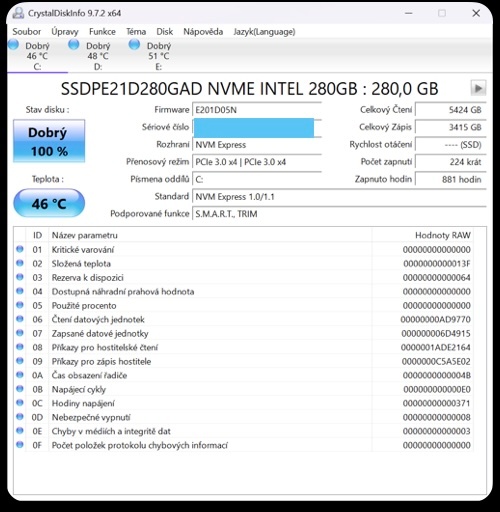Click status dot for Složená teplota row
Viewport: 500px width, 512px height.
(x=20, y=263)
